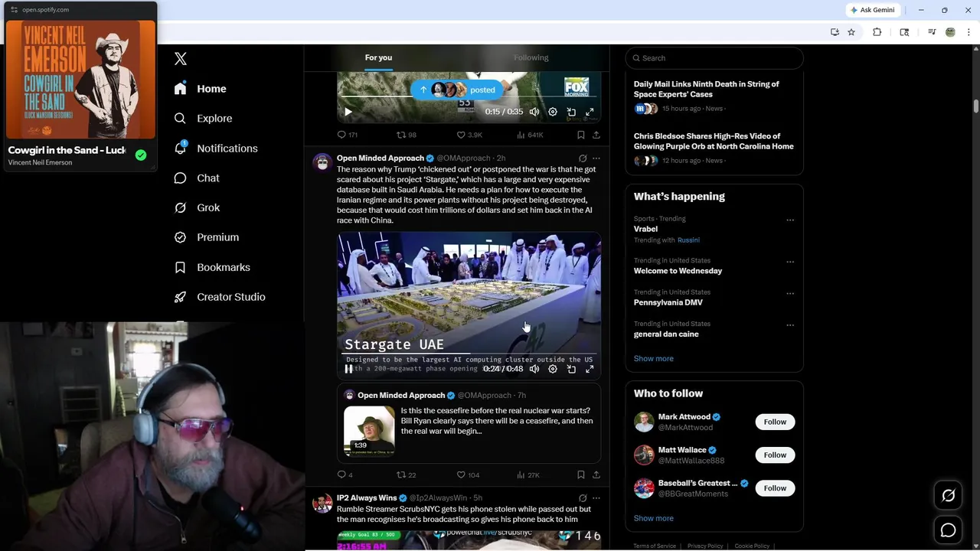Viewport: 980px width, 551px height.
Task: Focus the X Search field
Action: pyautogui.click(x=714, y=58)
